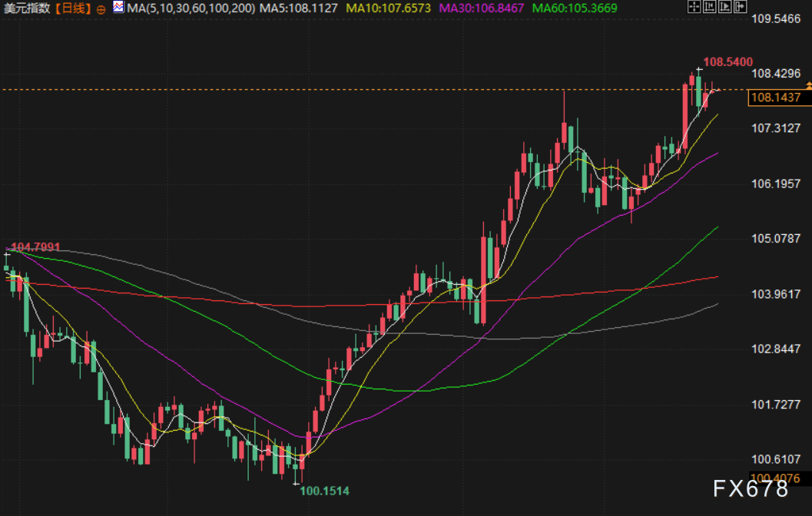The height and width of the screenshot is (516, 812).
Task: Click the crosshair cursor tool icon
Action: [694, 7]
